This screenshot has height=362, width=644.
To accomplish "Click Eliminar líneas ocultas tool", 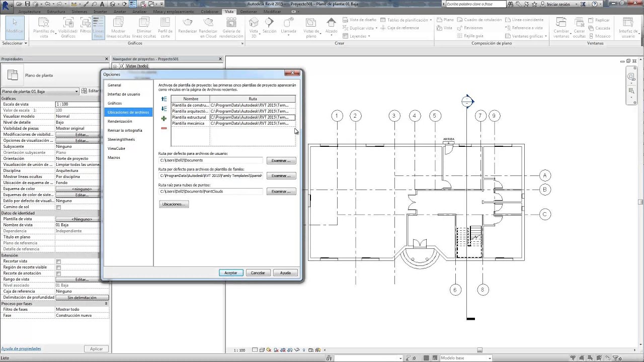I will (144, 27).
